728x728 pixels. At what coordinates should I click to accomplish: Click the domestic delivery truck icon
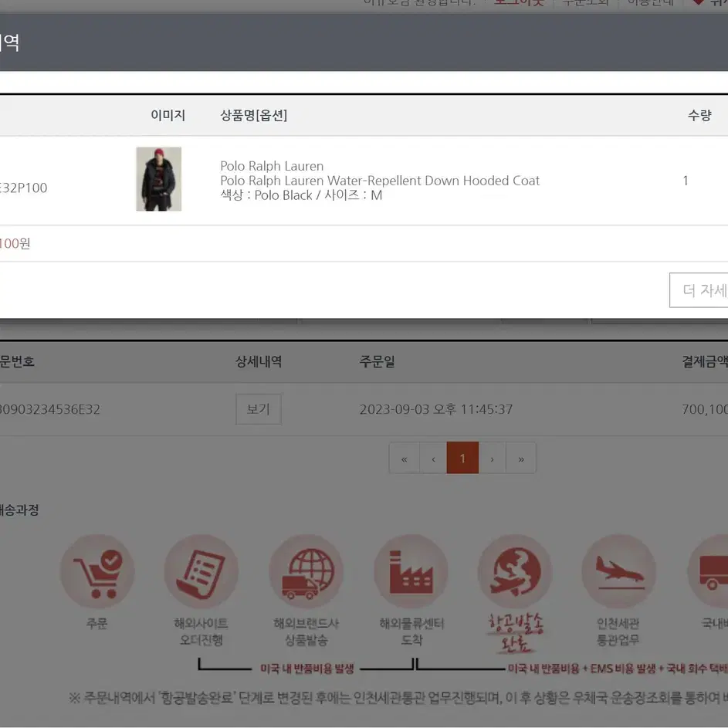(708, 571)
